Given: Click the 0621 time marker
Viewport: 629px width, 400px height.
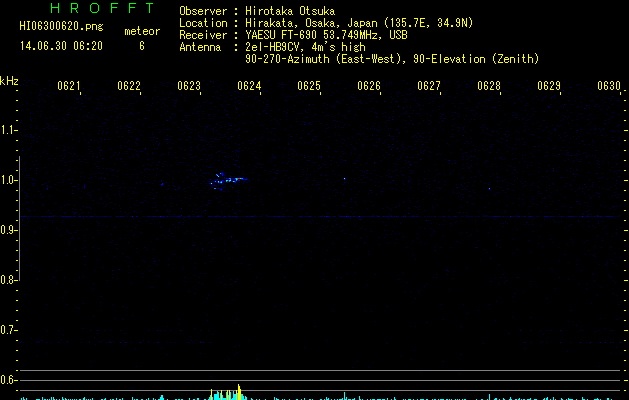Looking at the screenshot, I should point(69,86).
